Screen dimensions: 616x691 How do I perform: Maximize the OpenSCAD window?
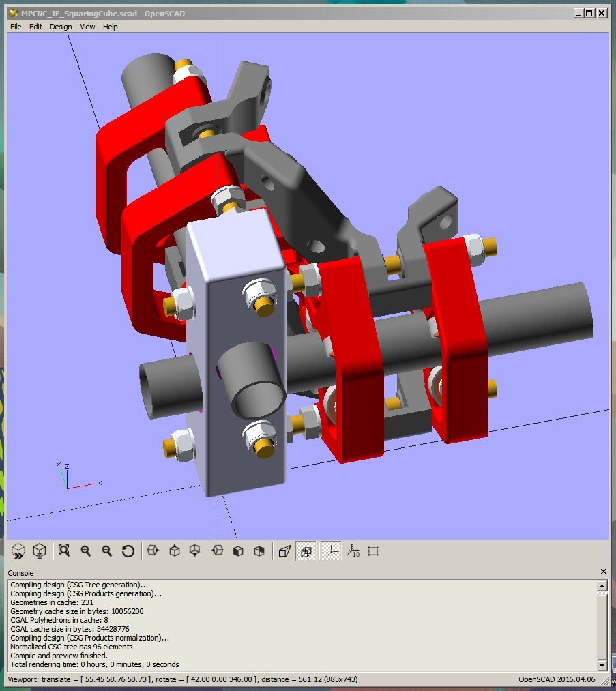589,13
